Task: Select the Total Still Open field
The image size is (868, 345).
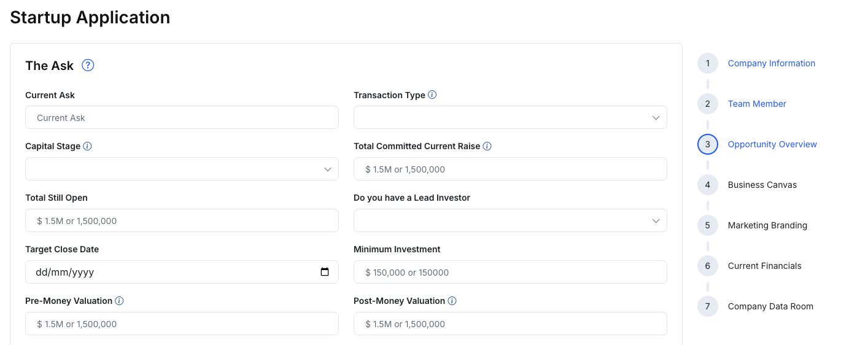Action: tap(182, 220)
